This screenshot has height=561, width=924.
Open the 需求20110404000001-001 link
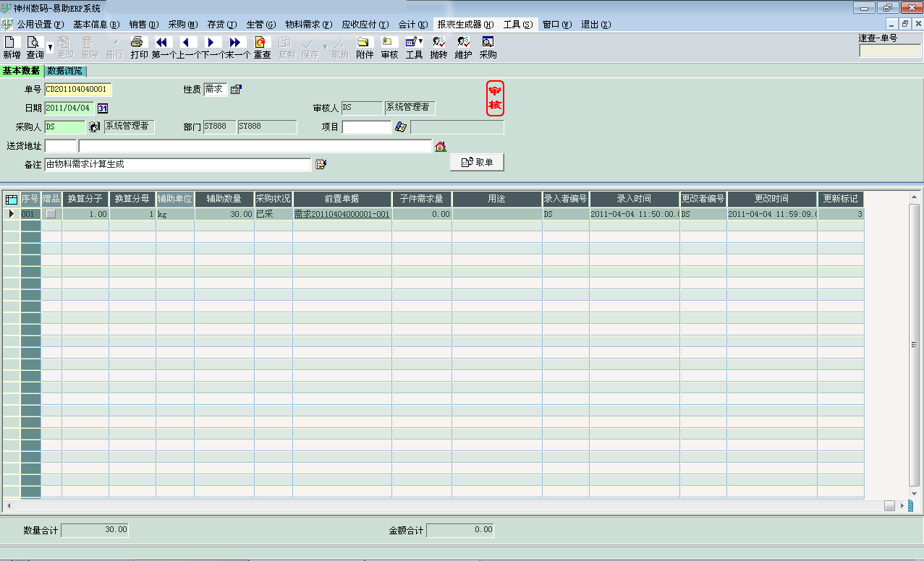342,214
